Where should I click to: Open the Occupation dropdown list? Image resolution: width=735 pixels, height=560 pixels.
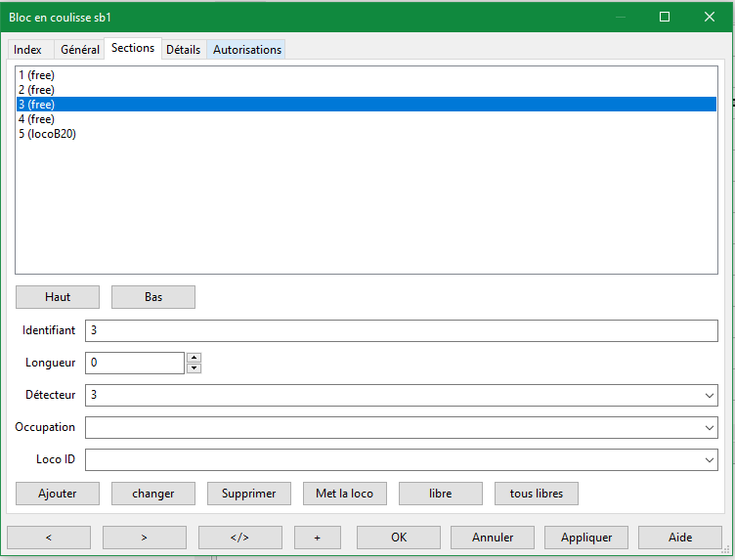click(x=708, y=428)
